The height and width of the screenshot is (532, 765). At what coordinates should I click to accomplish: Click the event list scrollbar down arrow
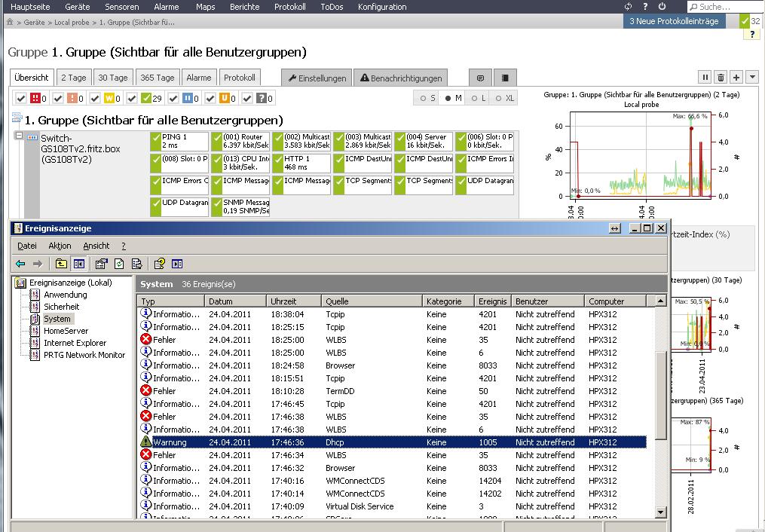(x=660, y=512)
